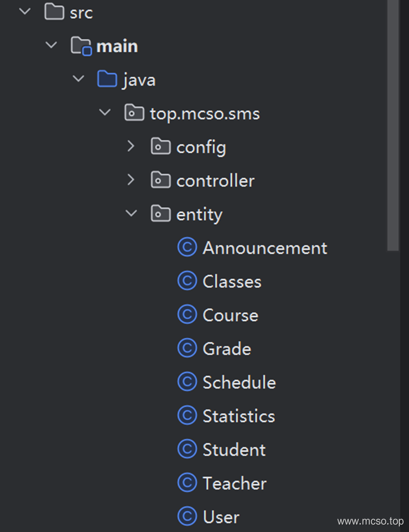Expand the controller package
The image size is (409, 532).
131,180
